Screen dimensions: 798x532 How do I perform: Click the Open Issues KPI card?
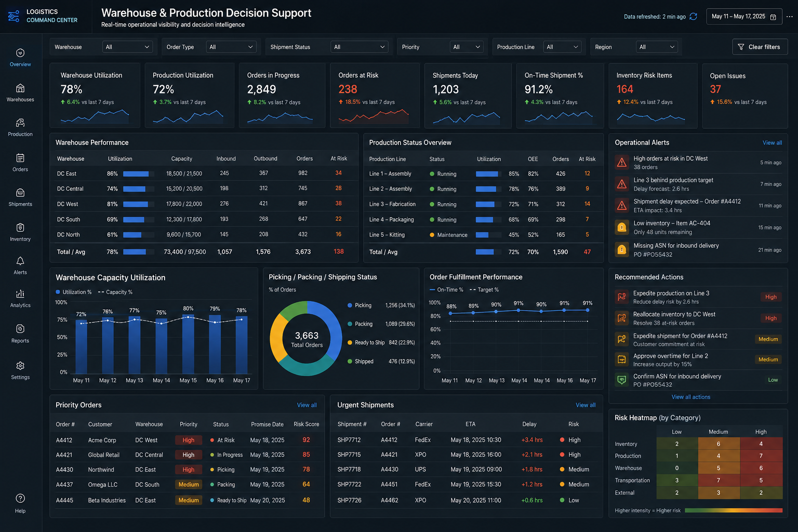[745, 96]
